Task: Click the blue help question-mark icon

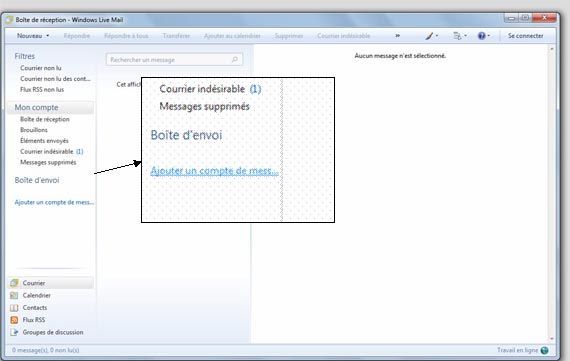Action: [481, 36]
